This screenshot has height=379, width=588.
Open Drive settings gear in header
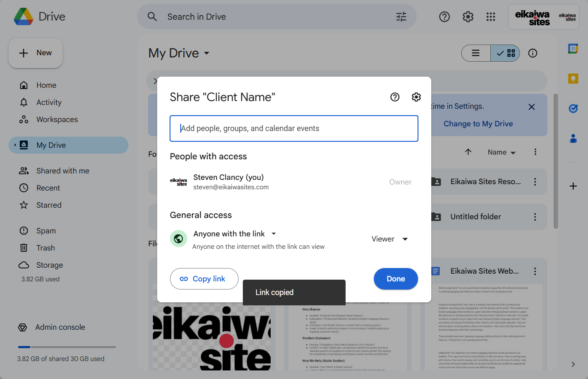pyautogui.click(x=468, y=17)
